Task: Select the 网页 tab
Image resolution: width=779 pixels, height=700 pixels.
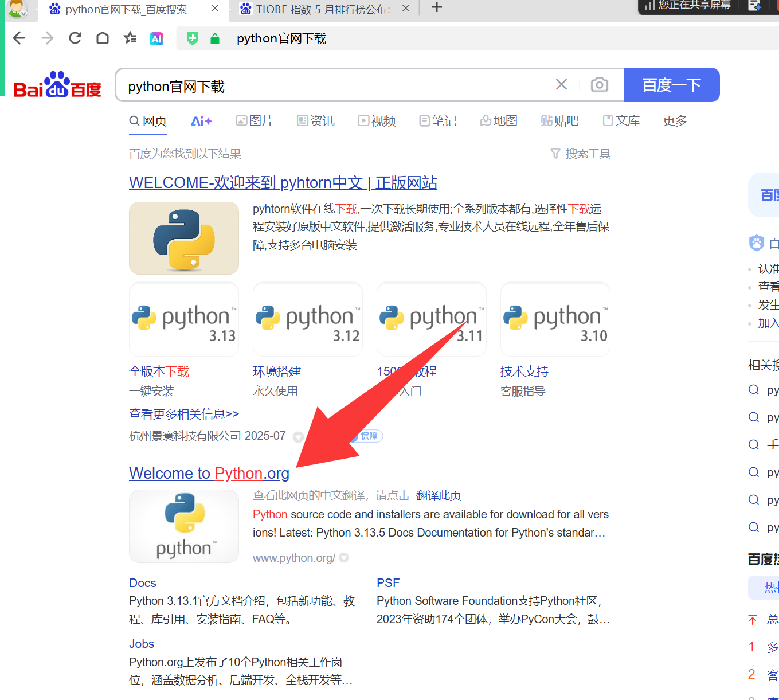Action: [148, 121]
